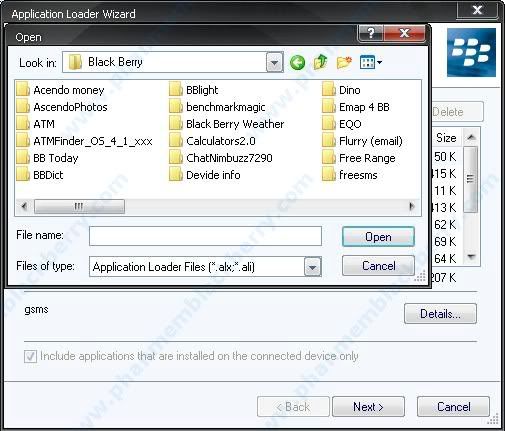
Task: Select the Devide info folder
Action: click(205, 175)
